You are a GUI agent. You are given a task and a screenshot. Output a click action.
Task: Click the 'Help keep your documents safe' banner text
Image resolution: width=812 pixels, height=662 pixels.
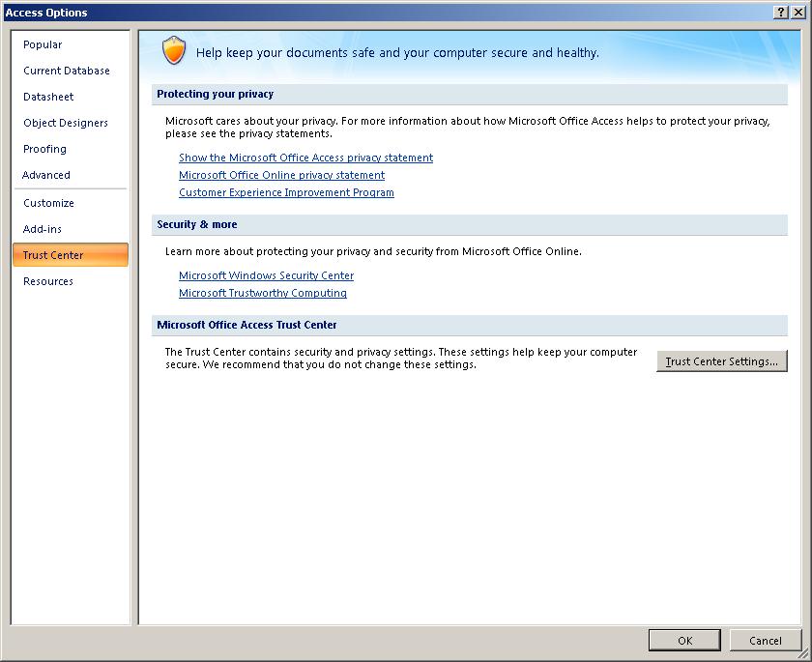coord(397,53)
